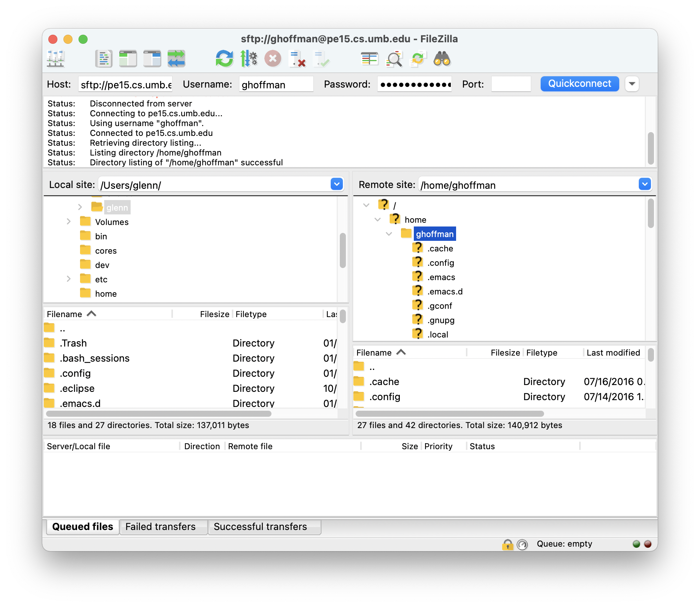Open Local site path dropdown
This screenshot has height=607, width=700.
point(337,184)
